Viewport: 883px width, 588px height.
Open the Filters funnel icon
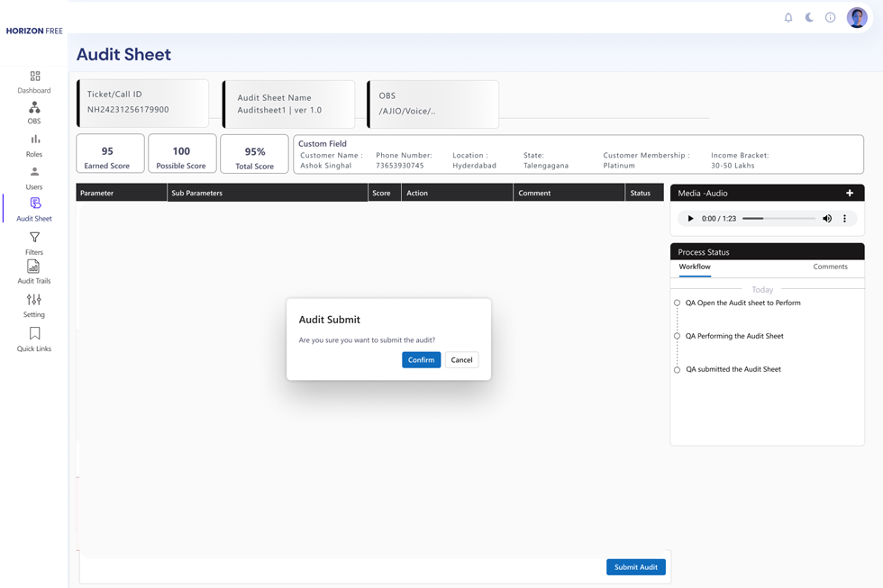34,238
